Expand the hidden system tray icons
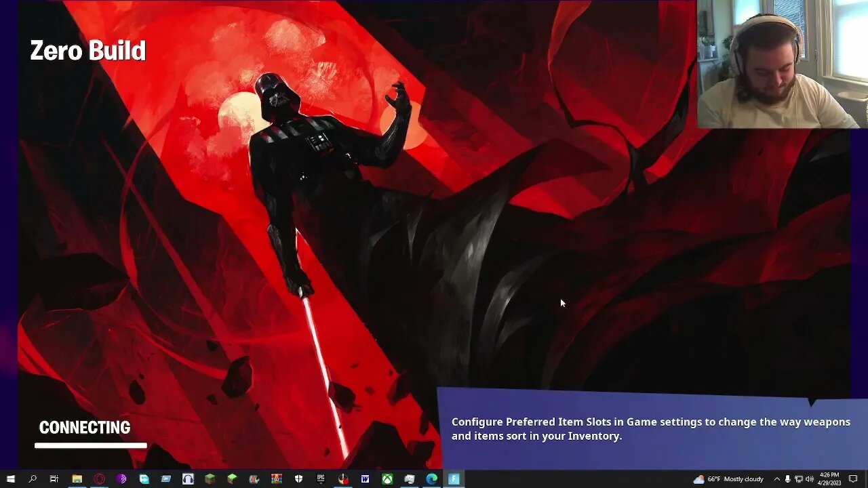This screenshot has width=868, height=488. point(777,479)
